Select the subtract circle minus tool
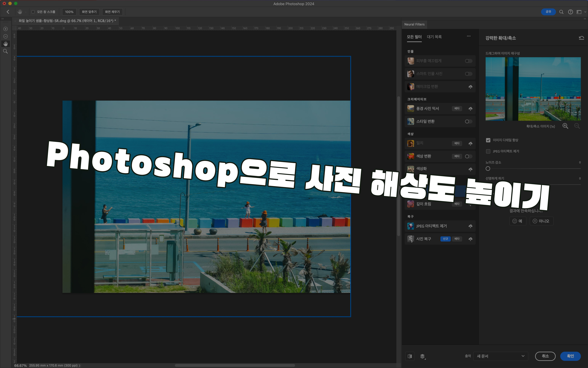588x368 pixels. (x=6, y=36)
